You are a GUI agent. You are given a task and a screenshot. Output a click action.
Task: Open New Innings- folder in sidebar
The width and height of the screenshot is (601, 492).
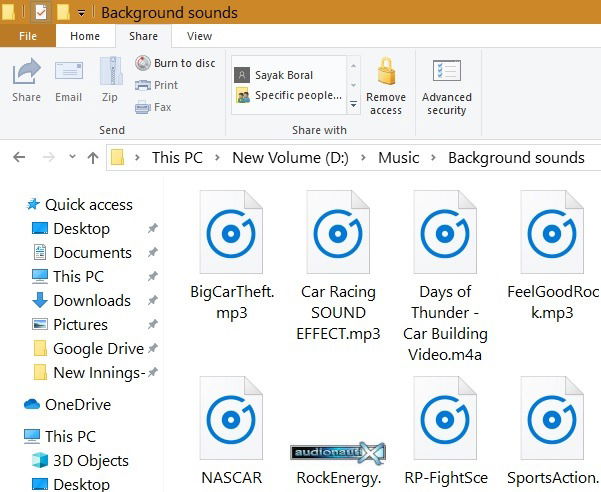click(90, 372)
